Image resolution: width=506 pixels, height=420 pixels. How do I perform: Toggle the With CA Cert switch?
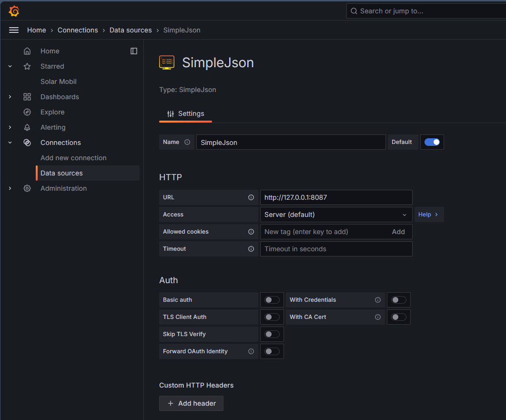(399, 317)
